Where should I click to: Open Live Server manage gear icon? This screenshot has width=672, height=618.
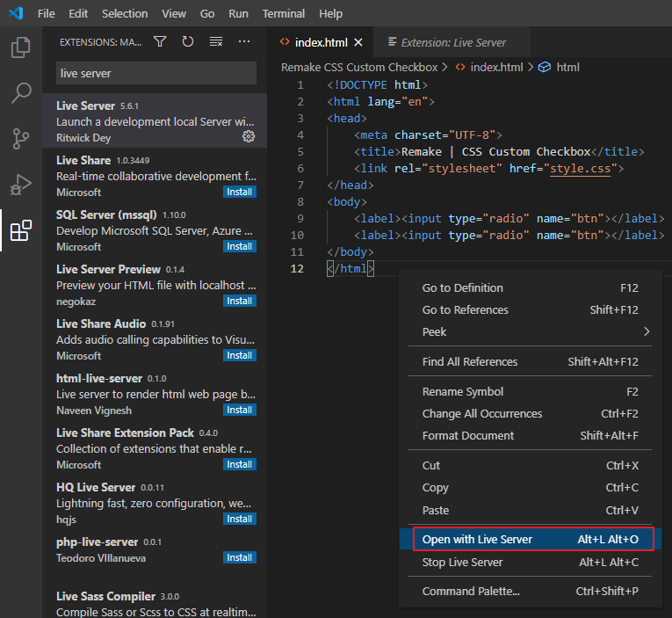[249, 137]
